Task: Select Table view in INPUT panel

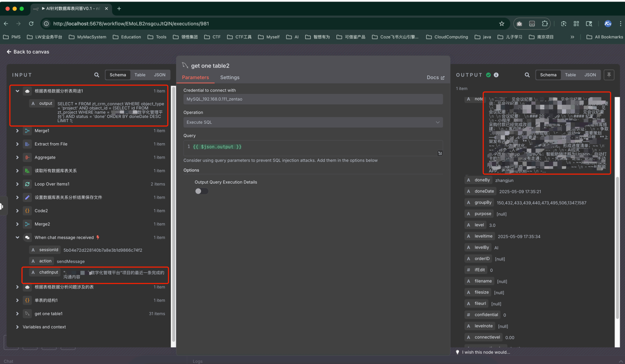Action: pos(140,75)
